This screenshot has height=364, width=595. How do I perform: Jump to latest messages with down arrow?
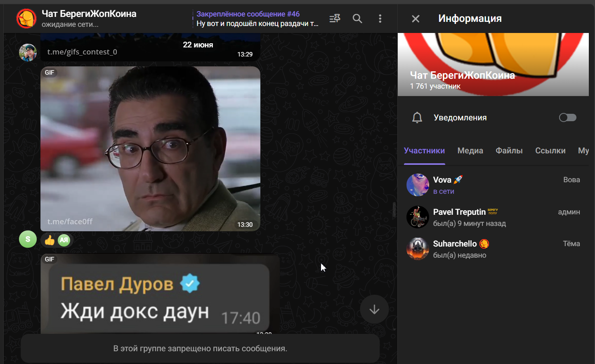(x=374, y=310)
